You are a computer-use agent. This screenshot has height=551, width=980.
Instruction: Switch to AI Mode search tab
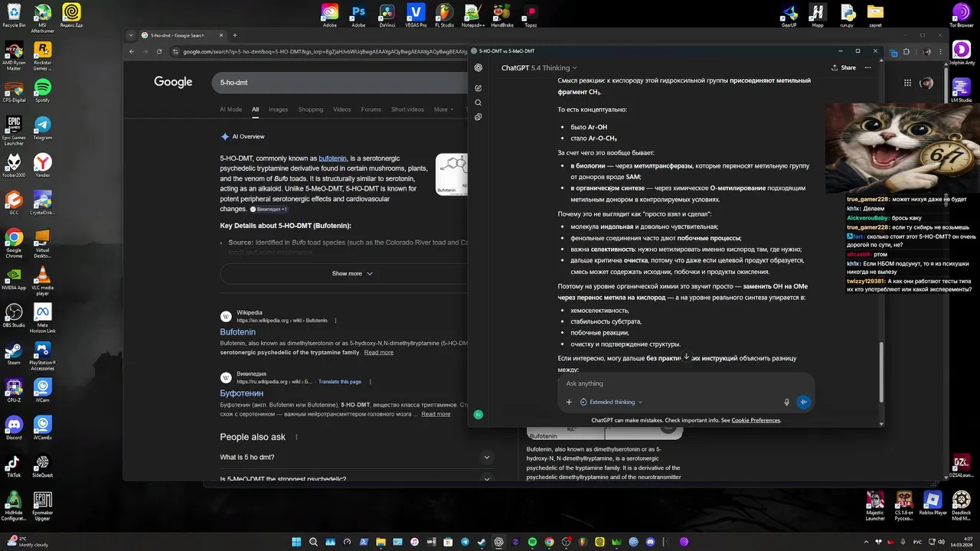231,109
